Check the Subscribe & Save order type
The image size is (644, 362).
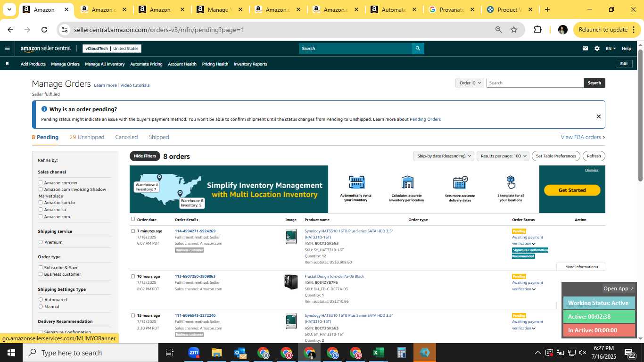[x=41, y=267]
